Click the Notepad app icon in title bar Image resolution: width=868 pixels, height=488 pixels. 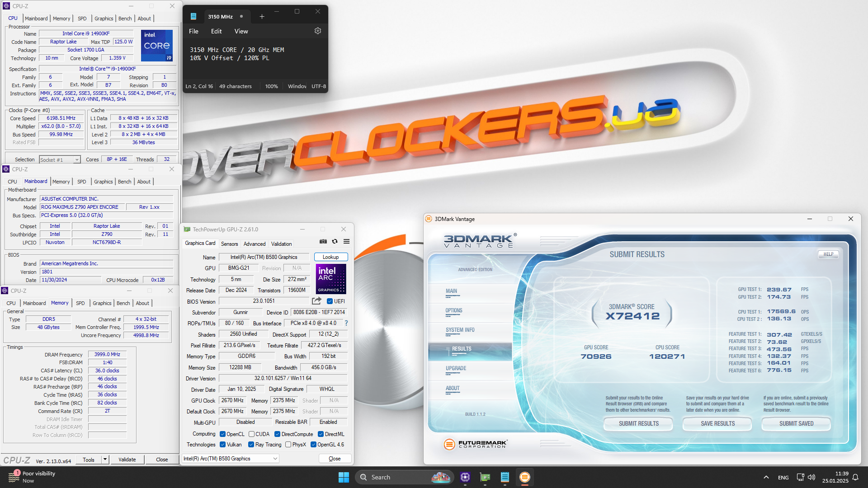tap(193, 17)
